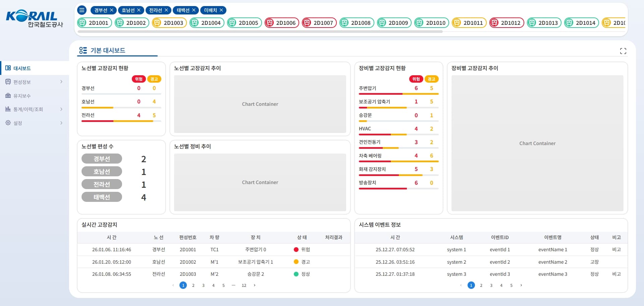Open the hamburger menu at top left
Image resolution: width=644 pixels, height=306 pixels.
(x=82, y=10)
